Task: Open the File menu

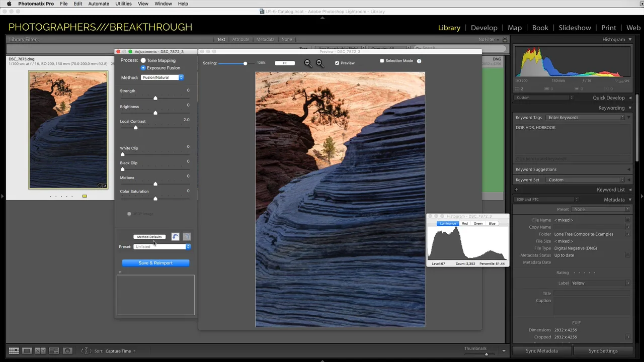Action: (64, 4)
